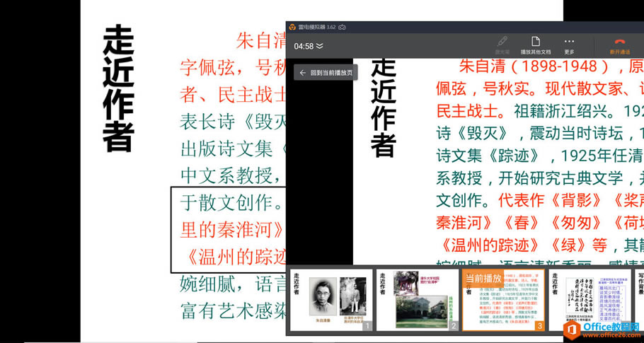Click the 当前播放 orange label on thumbnail
The height and width of the screenshot is (343, 644).
click(x=483, y=278)
